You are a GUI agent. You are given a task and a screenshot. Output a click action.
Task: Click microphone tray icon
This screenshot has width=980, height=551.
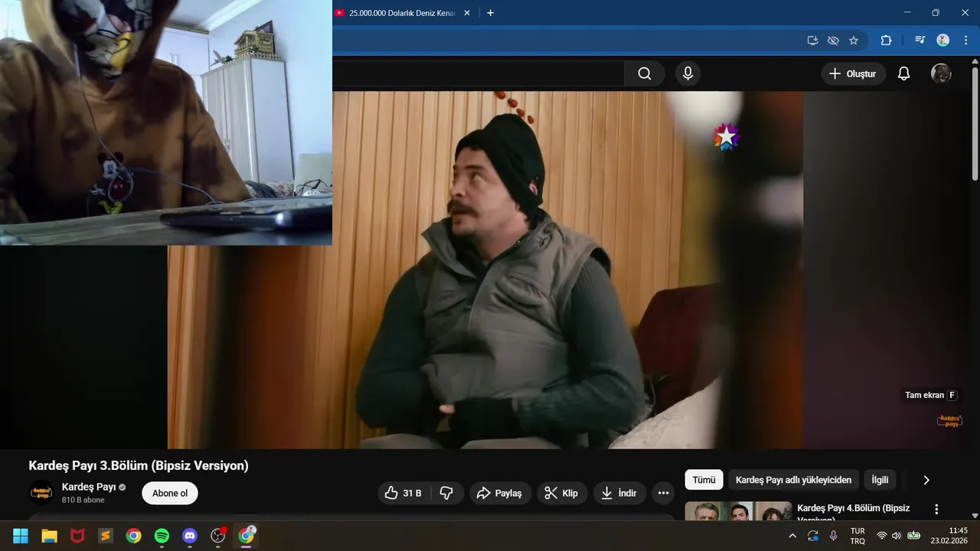[834, 536]
